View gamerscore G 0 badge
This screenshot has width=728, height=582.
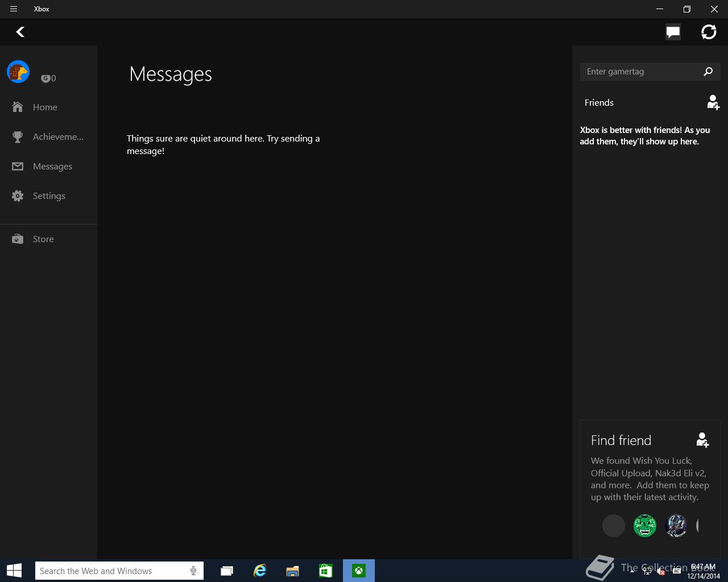[48, 78]
